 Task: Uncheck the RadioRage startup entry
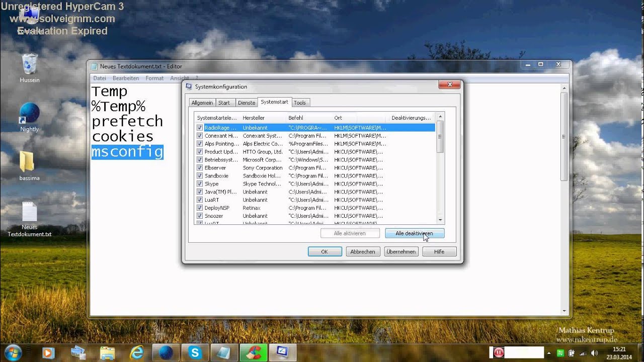[200, 128]
